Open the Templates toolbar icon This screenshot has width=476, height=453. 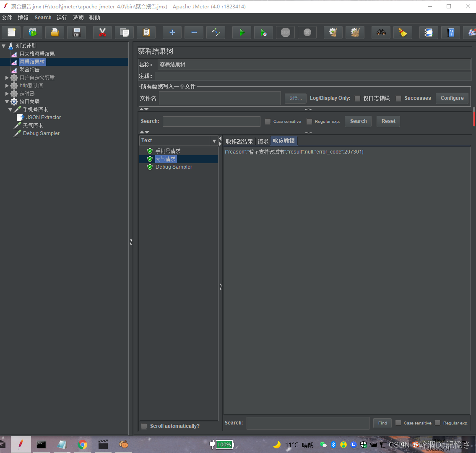click(x=33, y=32)
